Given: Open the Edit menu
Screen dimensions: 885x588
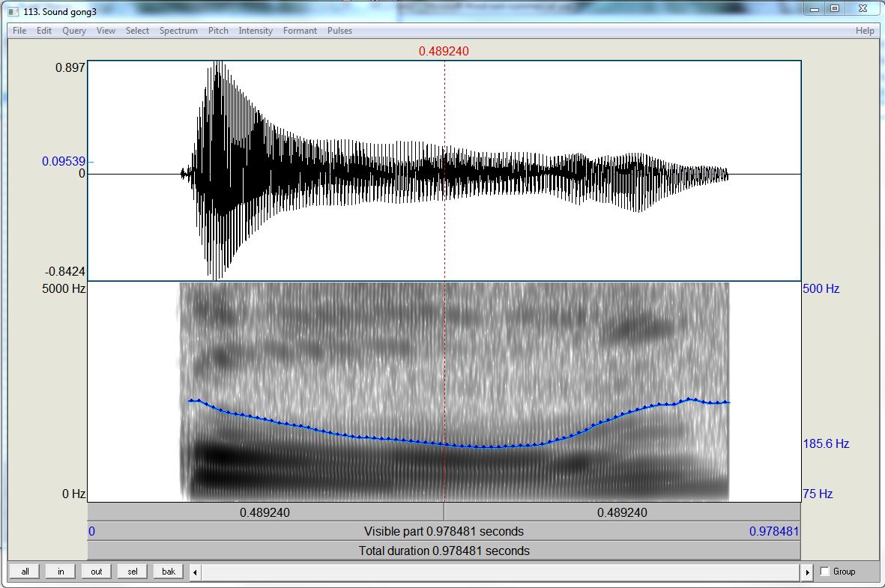Looking at the screenshot, I should click(44, 31).
